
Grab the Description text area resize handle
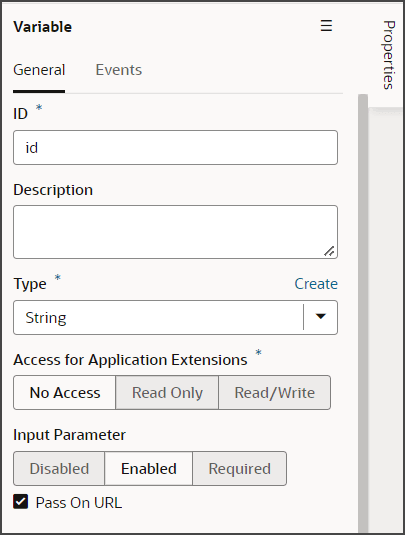pos(329,251)
